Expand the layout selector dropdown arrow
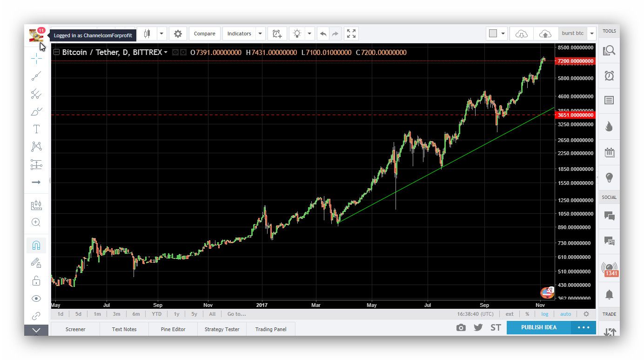 tap(503, 34)
